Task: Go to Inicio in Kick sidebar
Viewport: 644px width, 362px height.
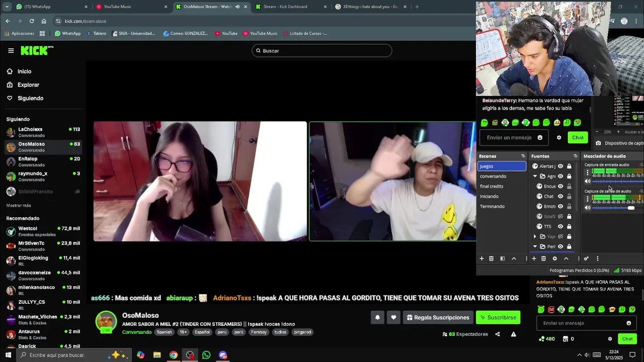Action: pos(19,71)
